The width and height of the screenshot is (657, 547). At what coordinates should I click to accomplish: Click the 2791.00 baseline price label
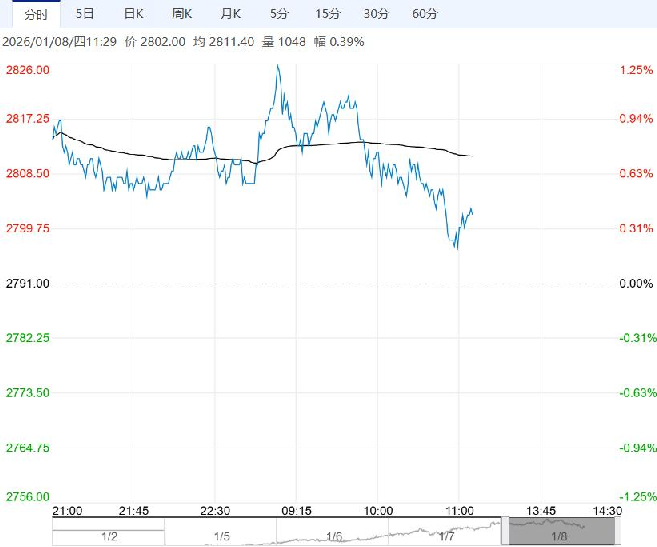(29, 284)
